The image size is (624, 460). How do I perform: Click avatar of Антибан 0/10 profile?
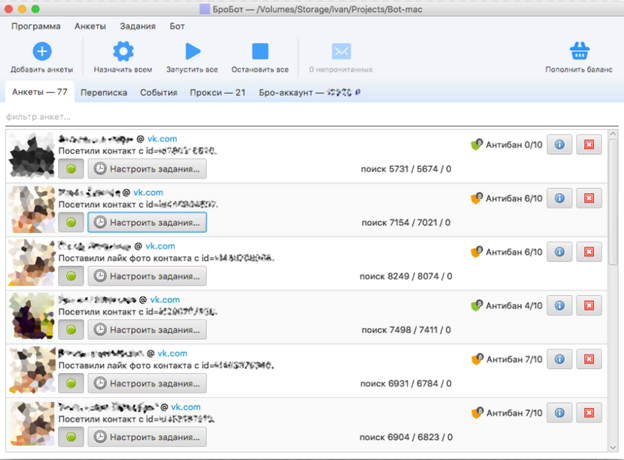tap(31, 156)
